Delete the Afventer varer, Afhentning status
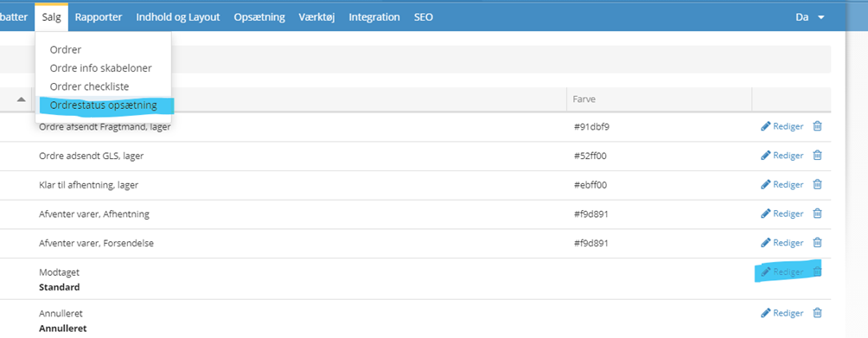Image resolution: width=868 pixels, height=338 pixels. click(x=817, y=213)
